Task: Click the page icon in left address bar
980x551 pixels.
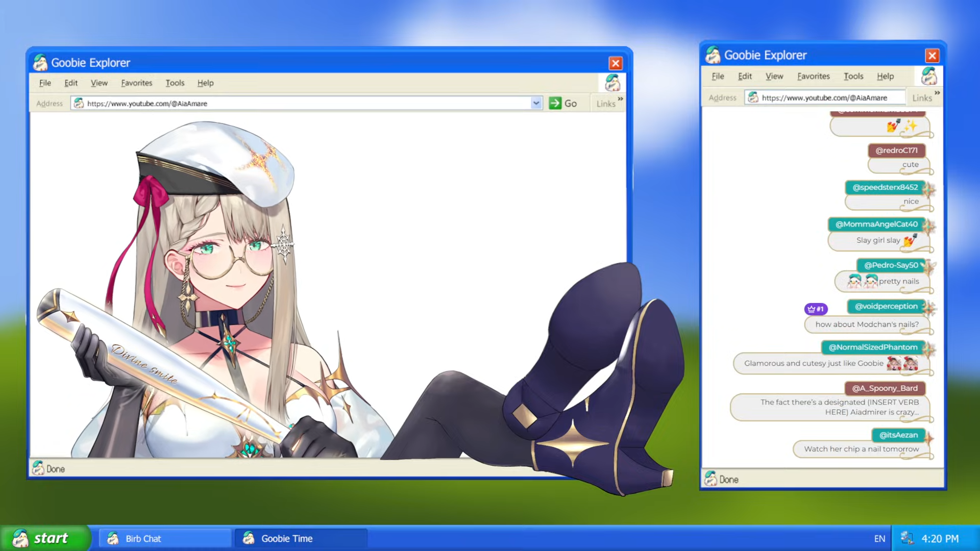Action: coord(79,104)
